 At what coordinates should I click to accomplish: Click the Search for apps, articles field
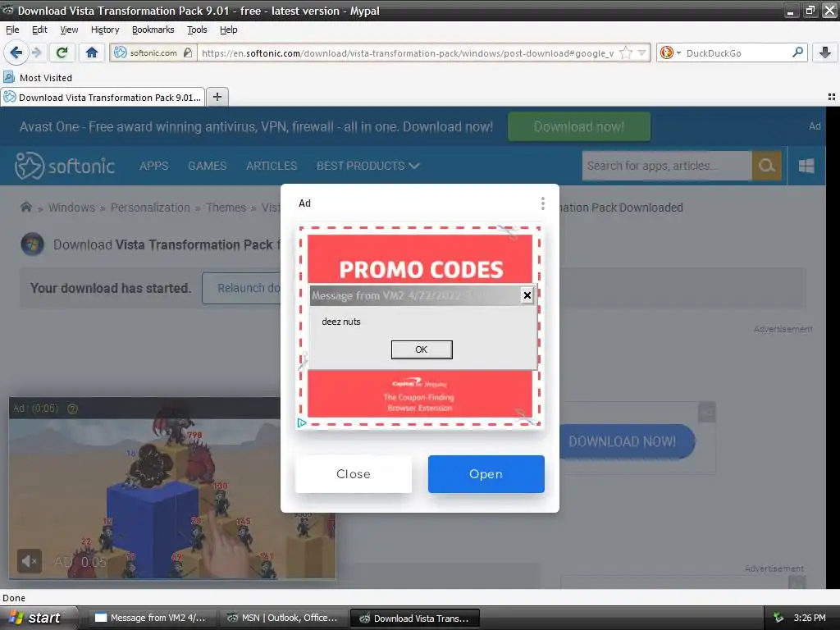(x=667, y=166)
